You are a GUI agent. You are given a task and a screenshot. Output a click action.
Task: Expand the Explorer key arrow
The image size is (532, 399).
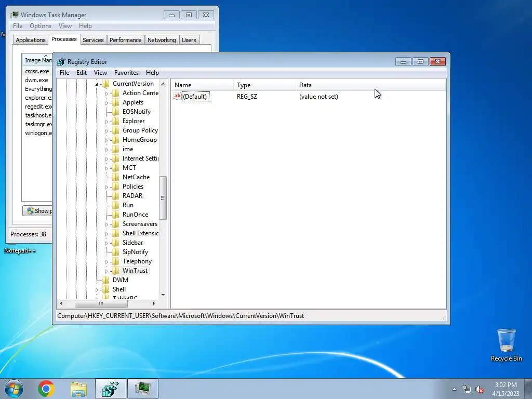click(x=107, y=122)
